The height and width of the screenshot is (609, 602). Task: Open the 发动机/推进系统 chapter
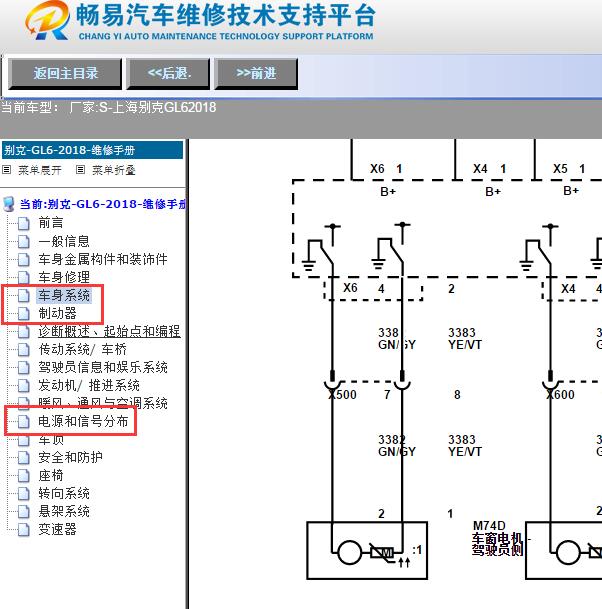tap(89, 385)
